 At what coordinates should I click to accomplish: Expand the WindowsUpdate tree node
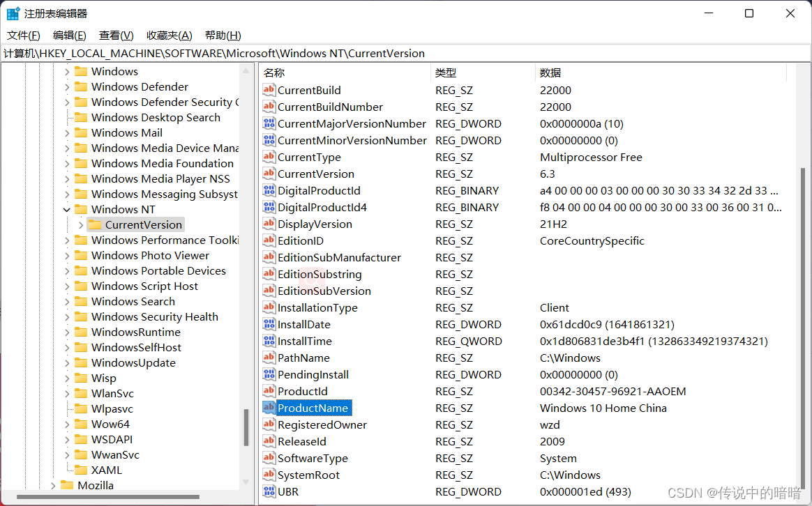point(67,363)
